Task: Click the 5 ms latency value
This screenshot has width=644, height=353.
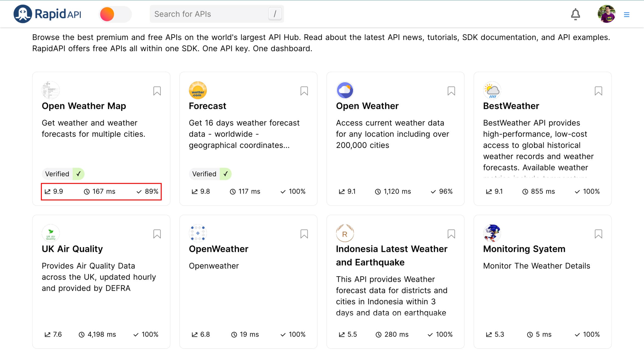Action: click(539, 334)
